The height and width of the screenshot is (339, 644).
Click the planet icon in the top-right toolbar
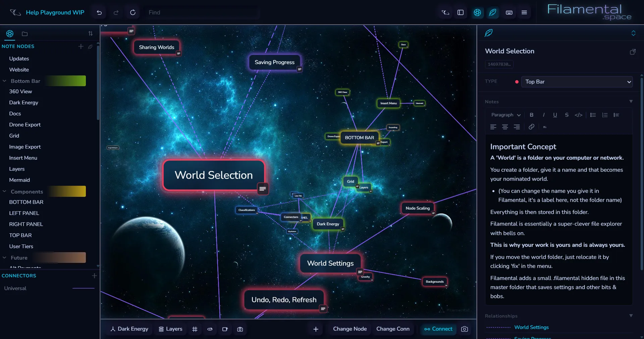point(445,12)
